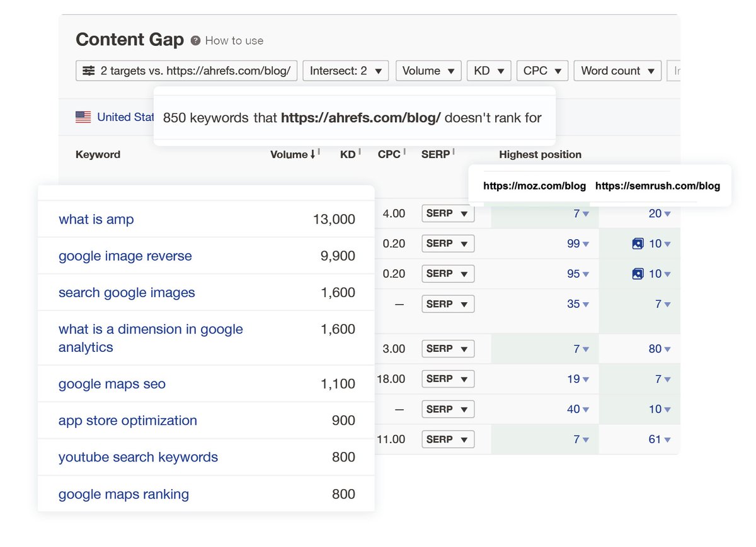Click the targets filter sliders icon

[89, 70]
